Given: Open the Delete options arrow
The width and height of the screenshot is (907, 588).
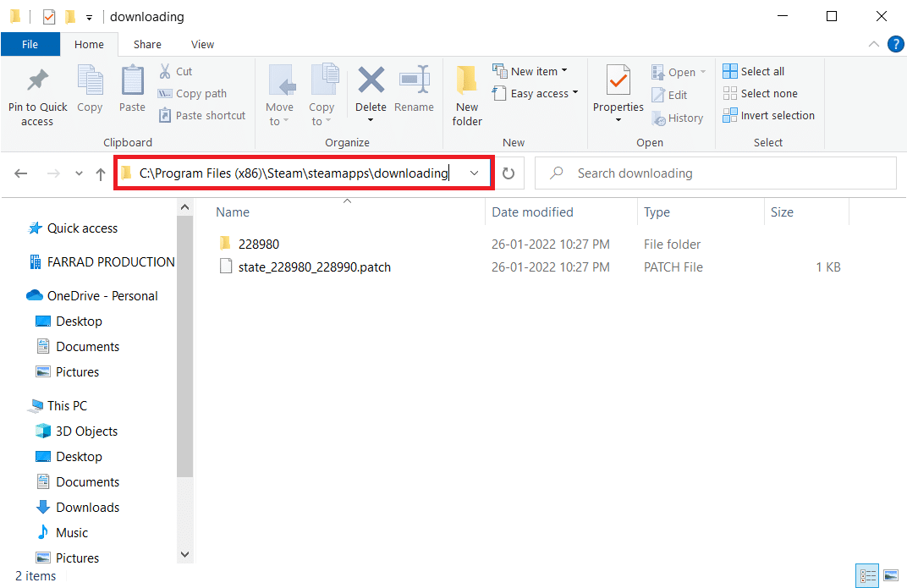Looking at the screenshot, I should coord(371,120).
